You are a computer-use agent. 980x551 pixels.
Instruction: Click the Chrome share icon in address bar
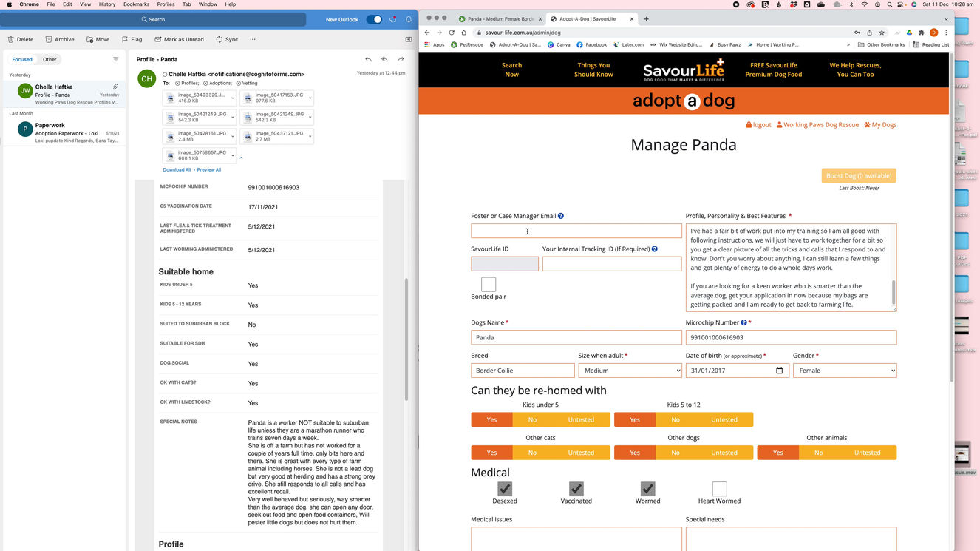point(869,33)
